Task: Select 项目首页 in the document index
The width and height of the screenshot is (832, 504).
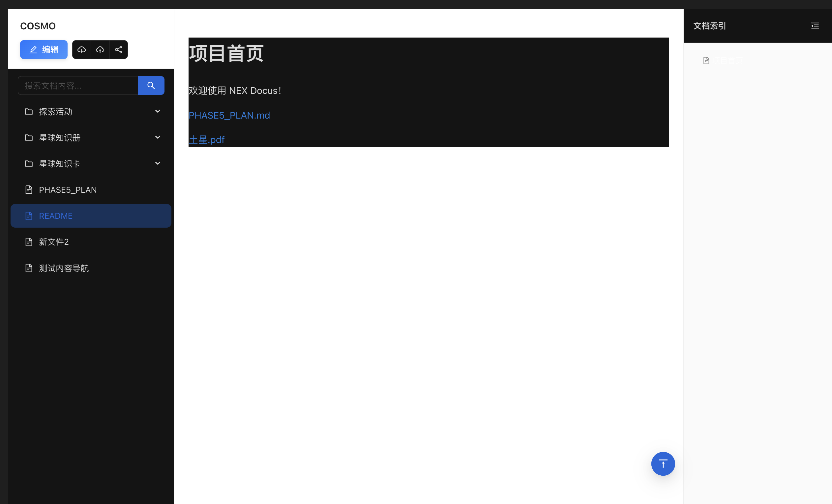Action: pyautogui.click(x=728, y=61)
